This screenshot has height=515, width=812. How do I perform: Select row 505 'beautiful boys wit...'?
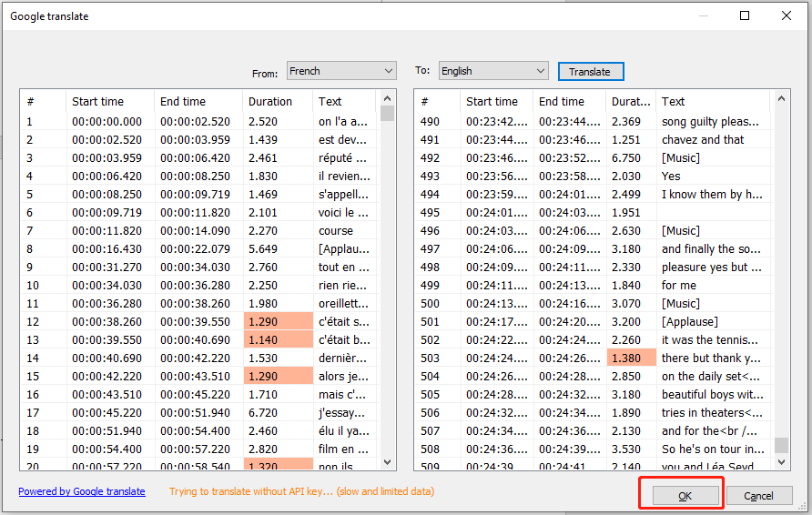pos(594,394)
